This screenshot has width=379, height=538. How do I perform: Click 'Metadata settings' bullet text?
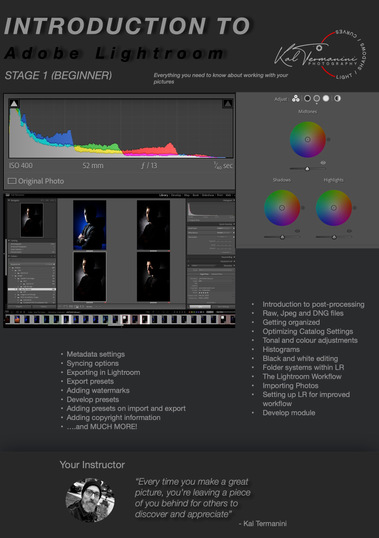(x=95, y=354)
